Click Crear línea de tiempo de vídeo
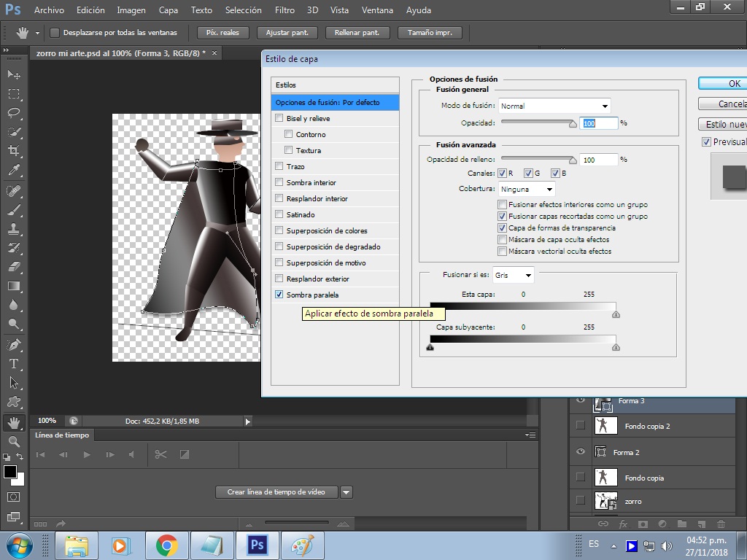Image resolution: width=747 pixels, height=560 pixels. pos(276,492)
